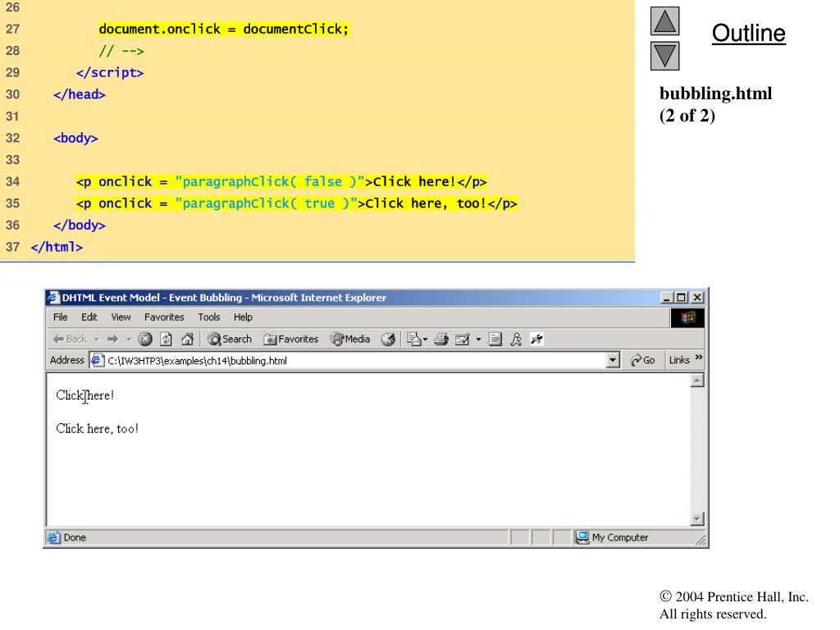
Task: Click the 'Click here, too!' paragraph
Action: click(97, 428)
